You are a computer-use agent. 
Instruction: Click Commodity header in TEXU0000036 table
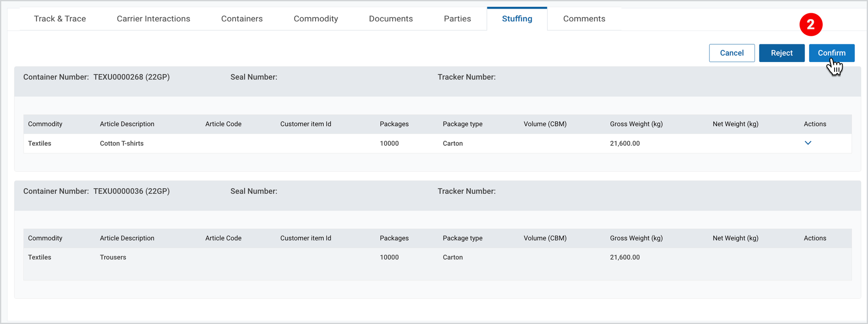click(x=45, y=238)
